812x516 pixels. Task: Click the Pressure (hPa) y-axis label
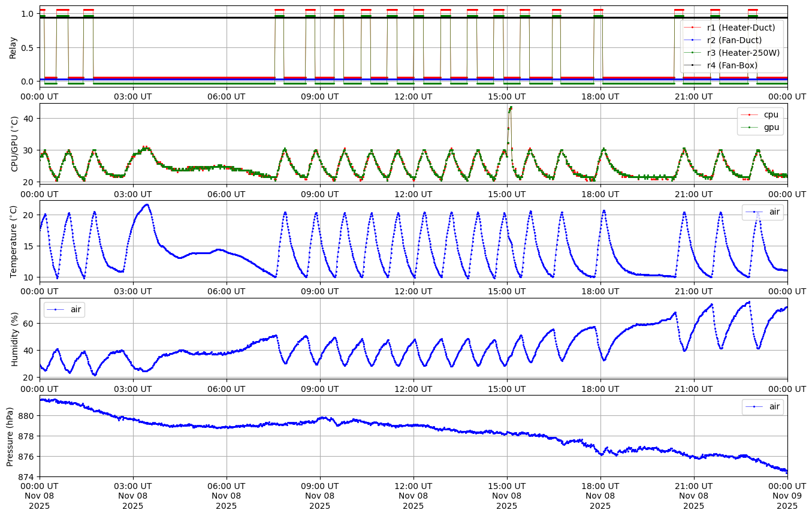click(10, 436)
